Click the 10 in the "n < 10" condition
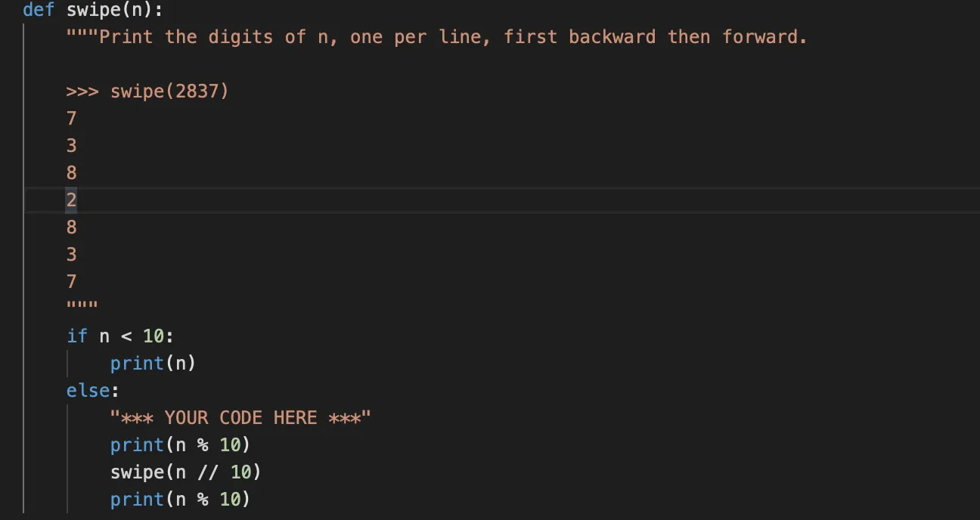 [x=154, y=336]
